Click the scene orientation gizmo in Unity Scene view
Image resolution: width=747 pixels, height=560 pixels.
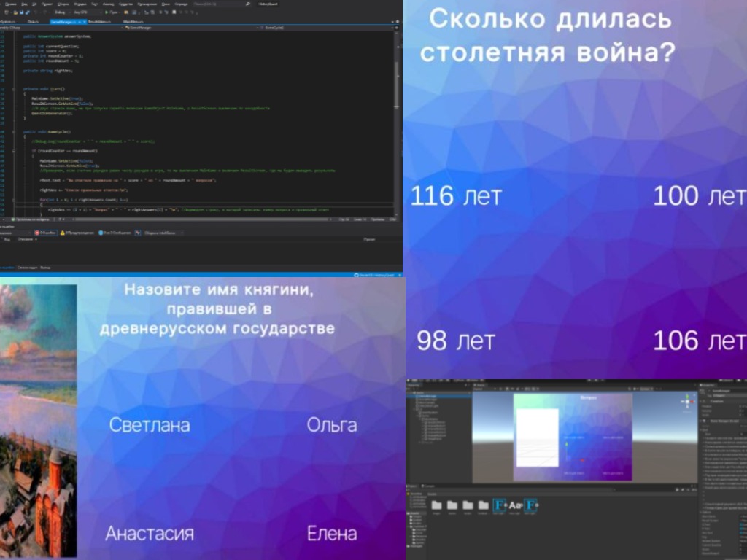(x=687, y=400)
